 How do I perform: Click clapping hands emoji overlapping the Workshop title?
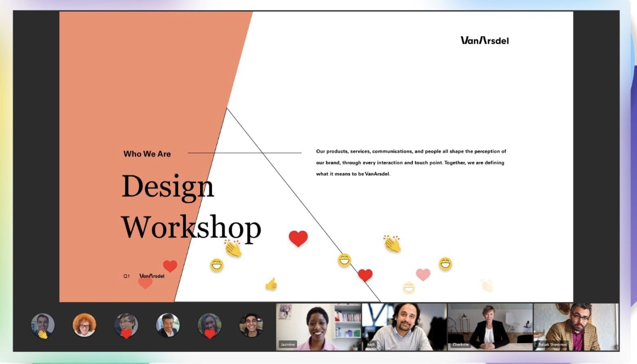point(233,248)
